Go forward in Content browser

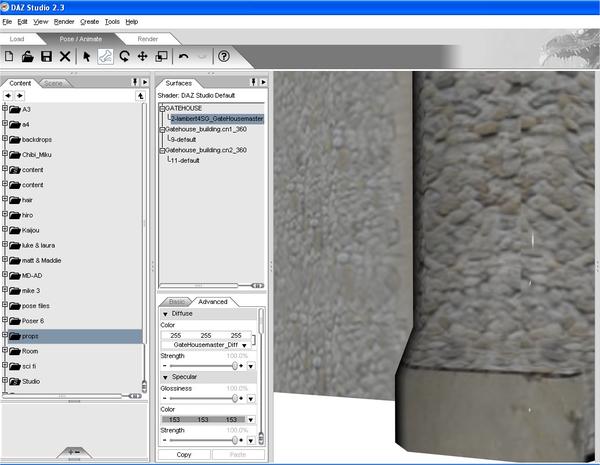coord(20,96)
